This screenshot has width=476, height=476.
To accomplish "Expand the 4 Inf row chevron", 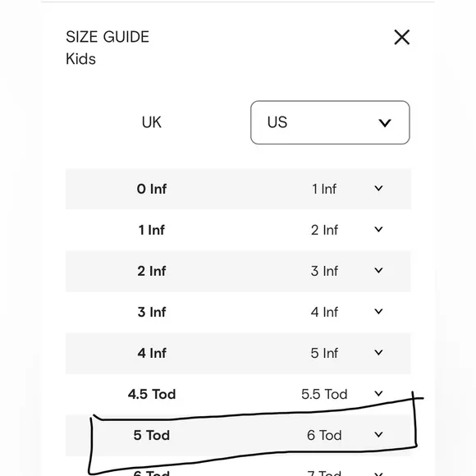I will (378, 352).
